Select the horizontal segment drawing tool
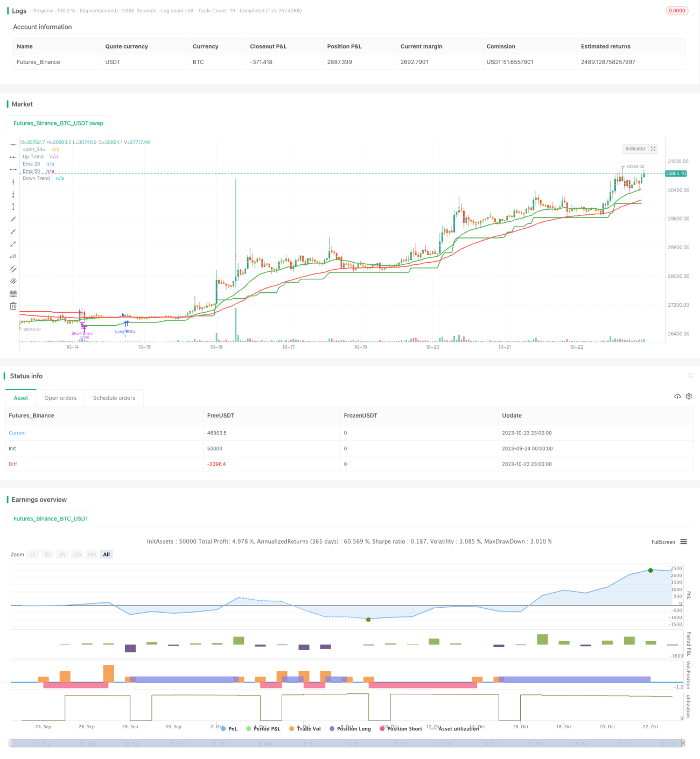 tap(13, 170)
